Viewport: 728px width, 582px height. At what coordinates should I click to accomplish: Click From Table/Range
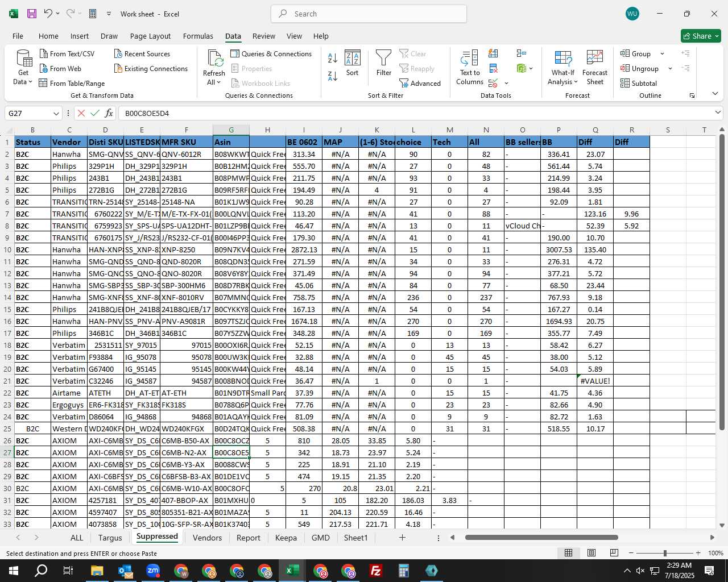(72, 83)
